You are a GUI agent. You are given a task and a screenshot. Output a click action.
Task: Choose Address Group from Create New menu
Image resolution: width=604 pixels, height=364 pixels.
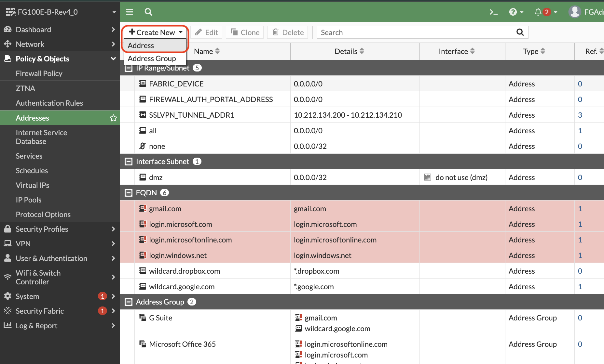point(155,58)
